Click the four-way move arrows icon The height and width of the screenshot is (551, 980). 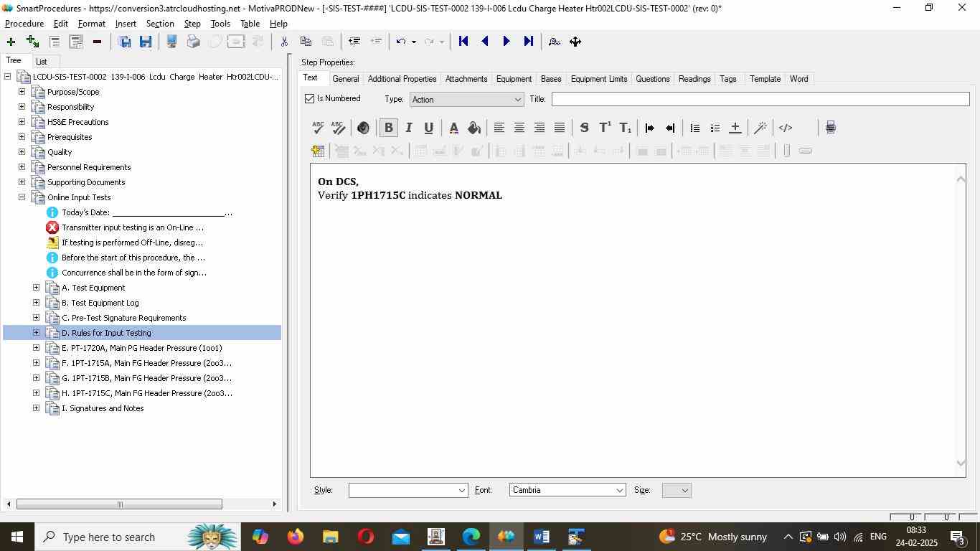click(x=575, y=42)
